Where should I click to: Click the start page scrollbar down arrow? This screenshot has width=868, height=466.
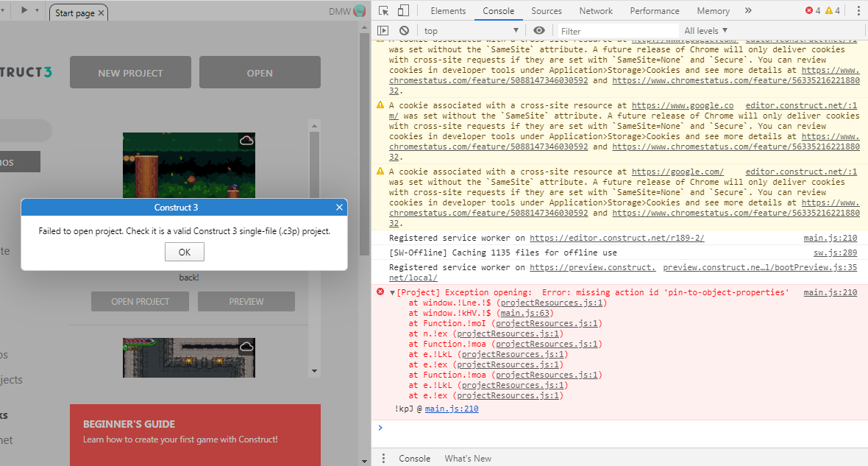(364, 461)
